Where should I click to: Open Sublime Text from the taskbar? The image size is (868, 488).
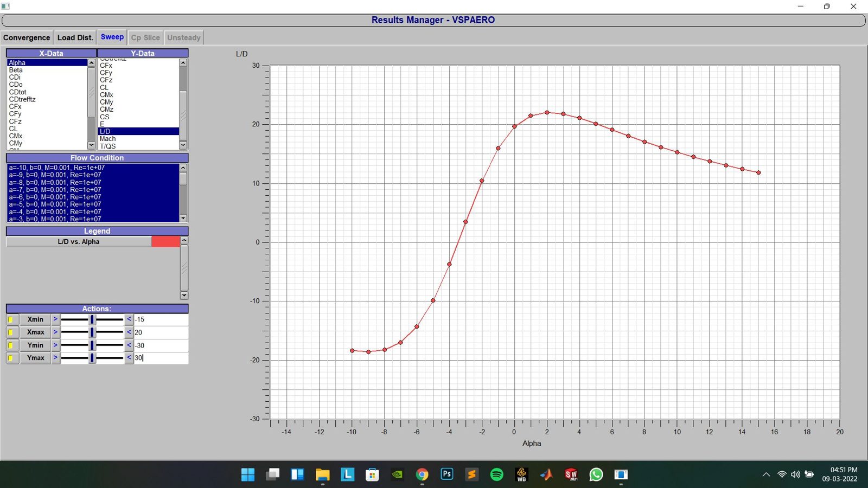(x=471, y=474)
